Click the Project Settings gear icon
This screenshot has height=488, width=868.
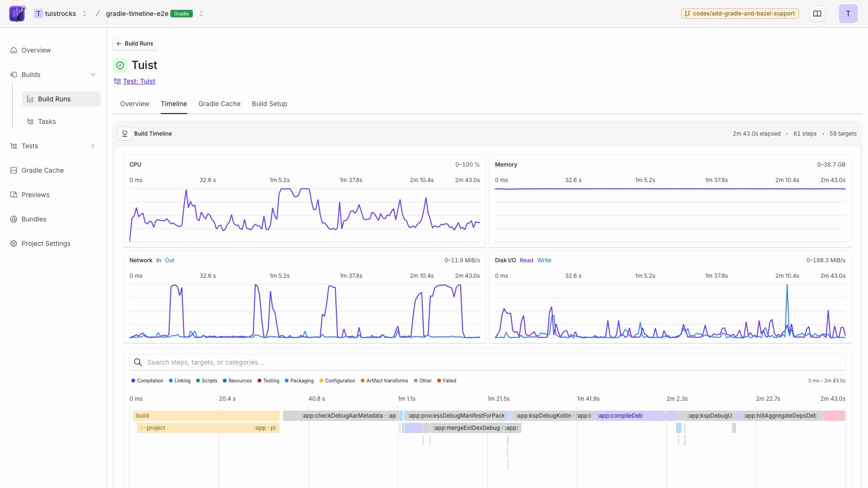[x=14, y=244]
